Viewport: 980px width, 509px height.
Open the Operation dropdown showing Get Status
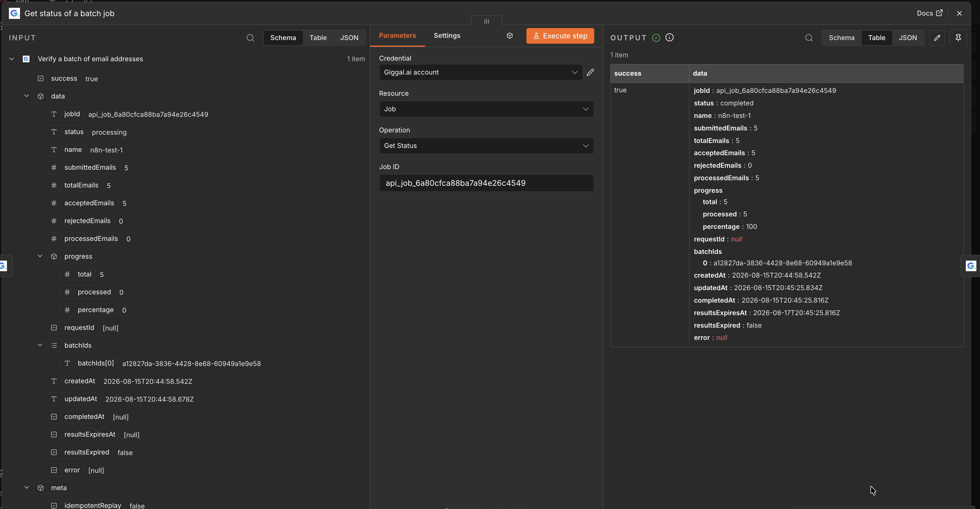coord(486,146)
